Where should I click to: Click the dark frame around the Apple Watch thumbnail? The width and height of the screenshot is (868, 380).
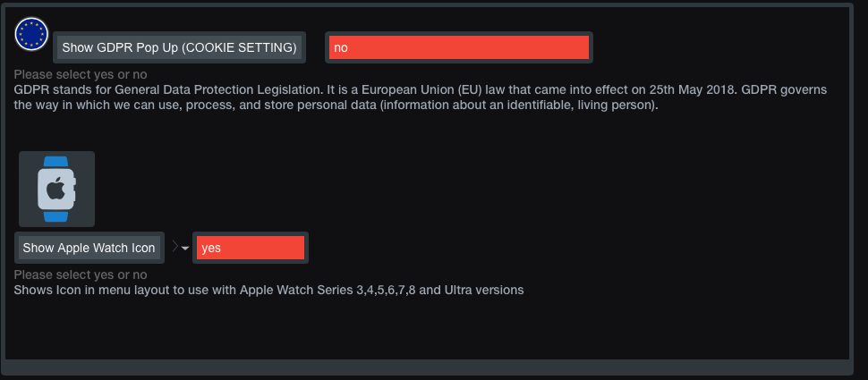click(28, 190)
